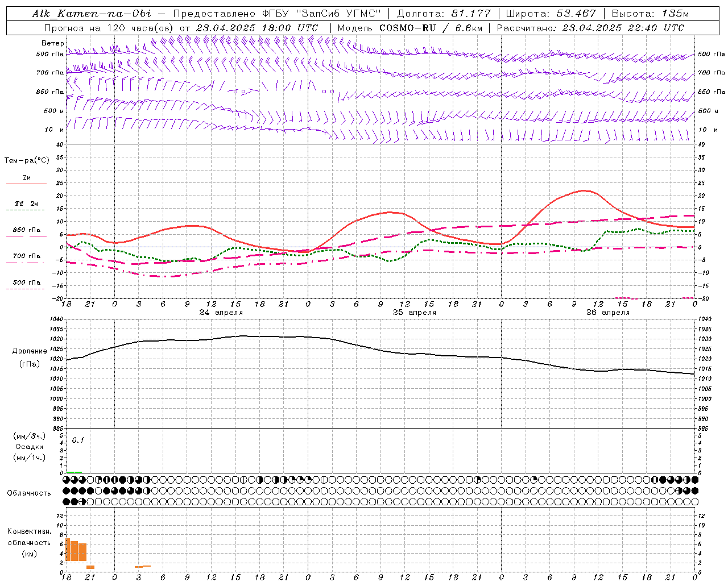Click the Высота: 135м header text

[650, 14]
